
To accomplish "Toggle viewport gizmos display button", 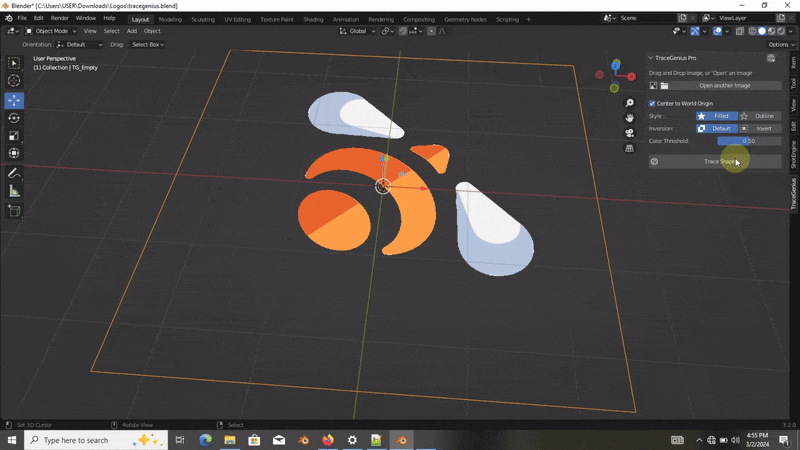I will pos(695,31).
